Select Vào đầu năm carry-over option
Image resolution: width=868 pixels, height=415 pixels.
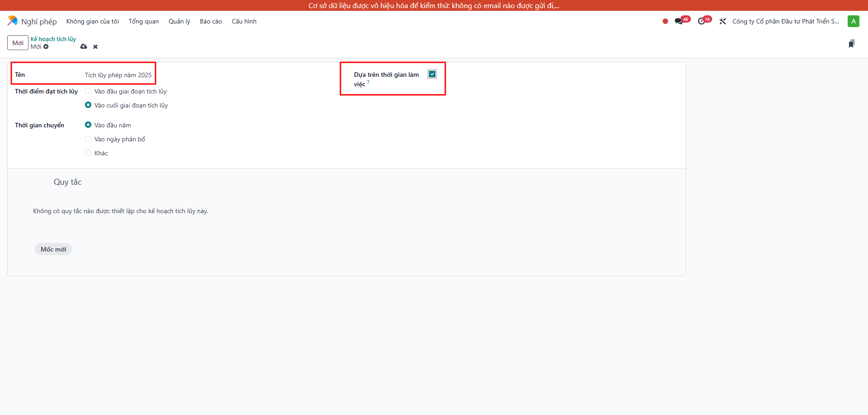pyautogui.click(x=88, y=125)
